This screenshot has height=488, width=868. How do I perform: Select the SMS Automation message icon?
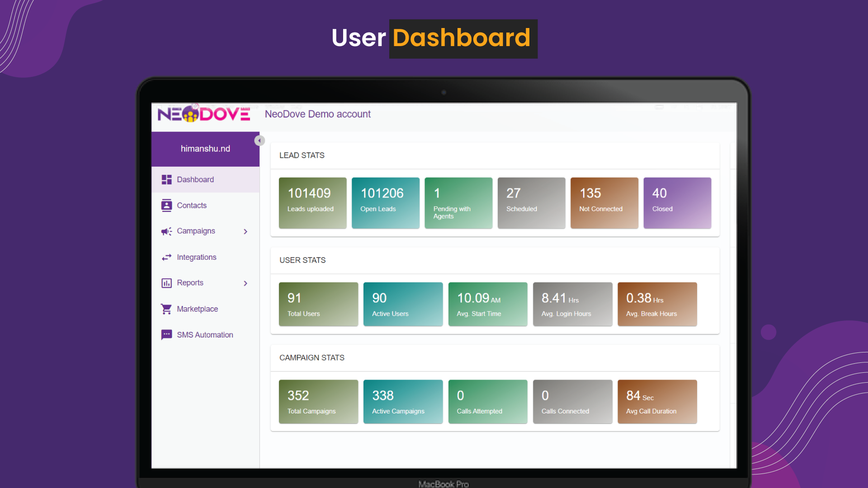pos(166,334)
